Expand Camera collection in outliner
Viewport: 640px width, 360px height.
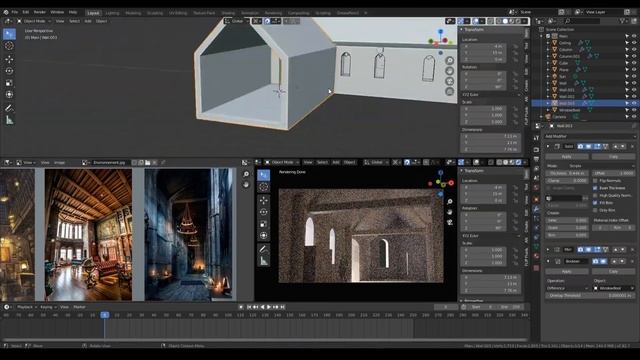[x=542, y=117]
